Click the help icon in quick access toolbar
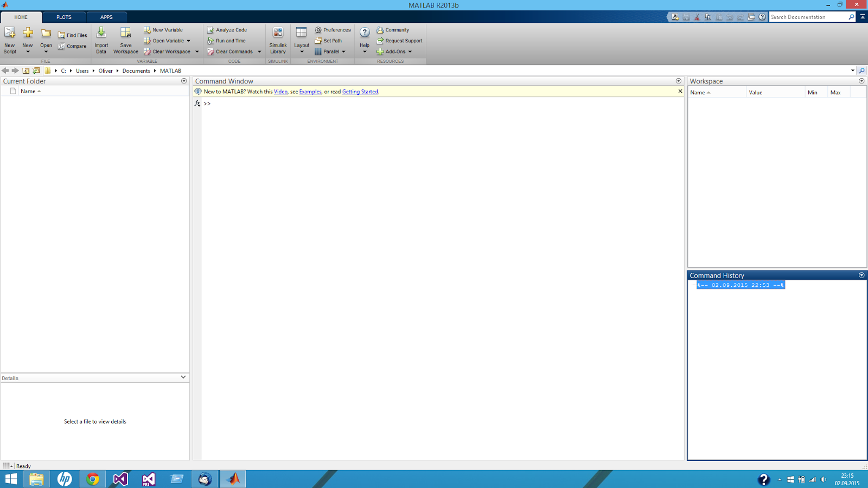 (762, 17)
